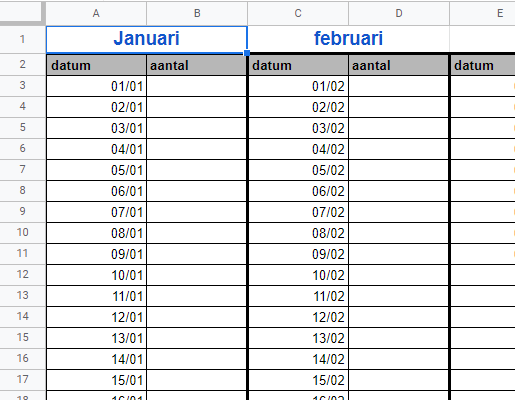Select column B header
The width and height of the screenshot is (515, 400).
(197, 13)
